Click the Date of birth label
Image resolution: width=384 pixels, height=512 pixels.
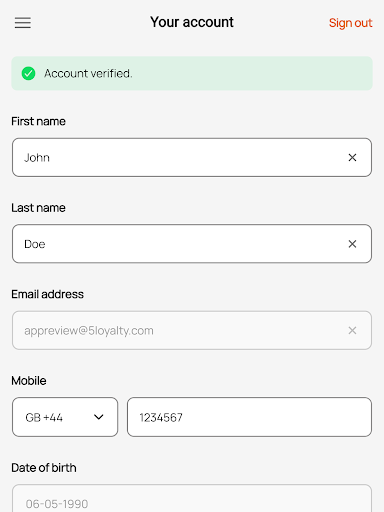click(x=44, y=468)
